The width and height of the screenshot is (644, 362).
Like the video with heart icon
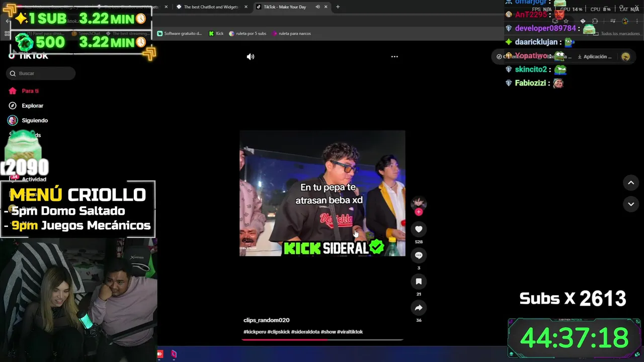click(x=419, y=229)
